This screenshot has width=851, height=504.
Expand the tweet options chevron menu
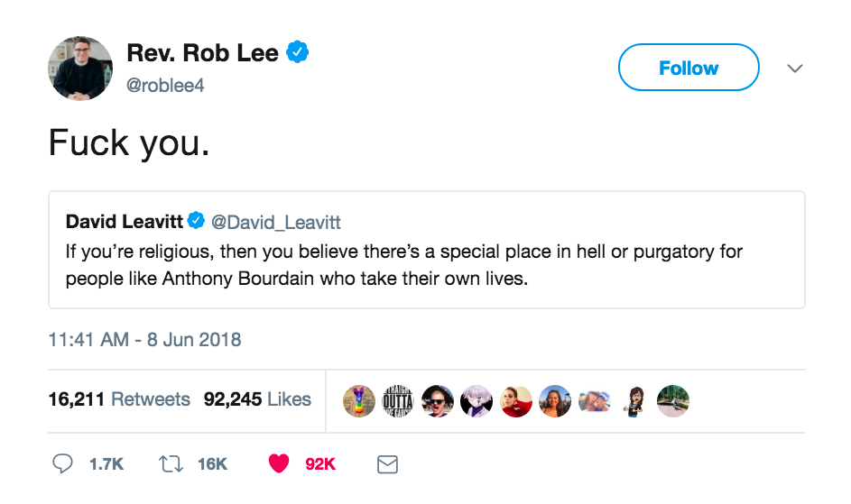795,69
